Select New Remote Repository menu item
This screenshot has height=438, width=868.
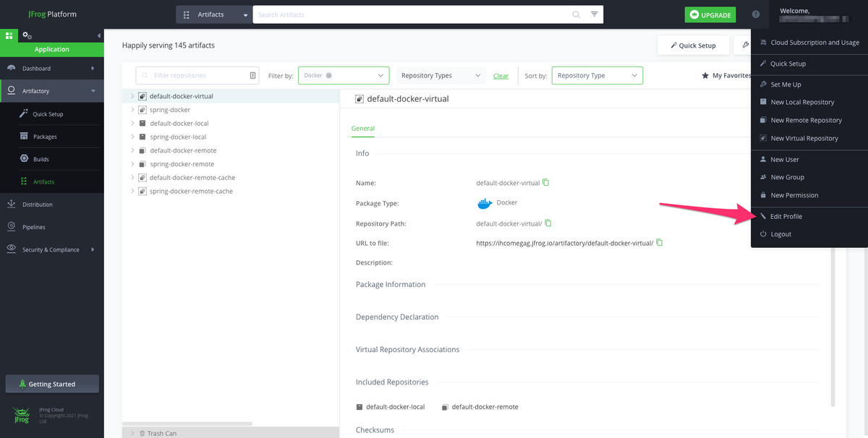pyautogui.click(x=809, y=120)
